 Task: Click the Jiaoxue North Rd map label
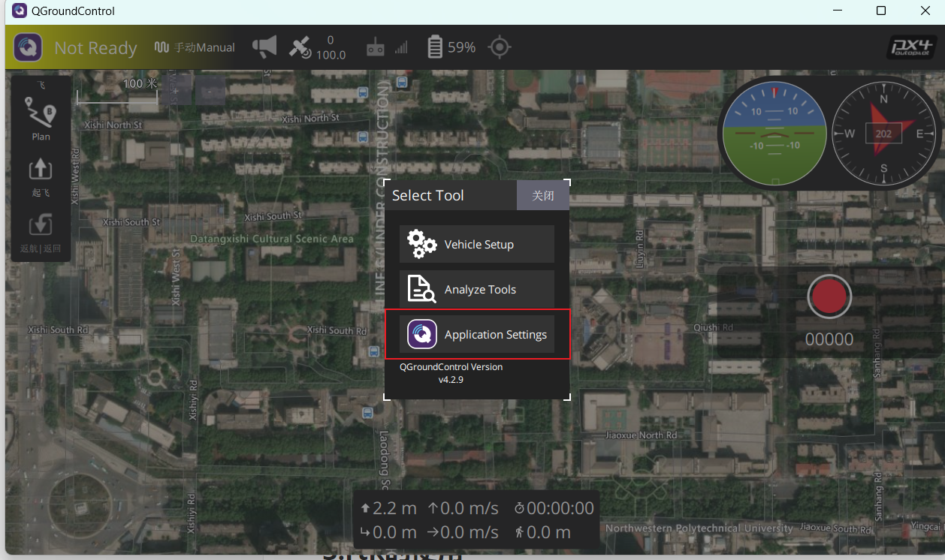pyautogui.click(x=641, y=435)
